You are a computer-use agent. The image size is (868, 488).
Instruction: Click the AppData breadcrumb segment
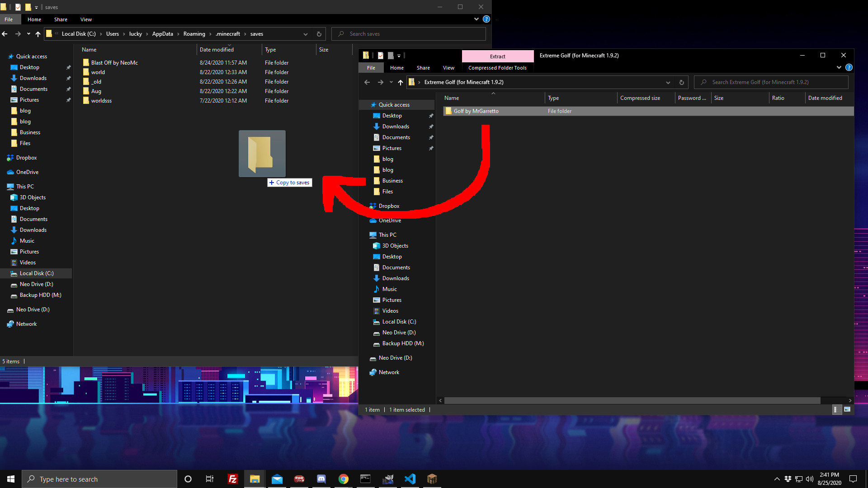coord(163,34)
